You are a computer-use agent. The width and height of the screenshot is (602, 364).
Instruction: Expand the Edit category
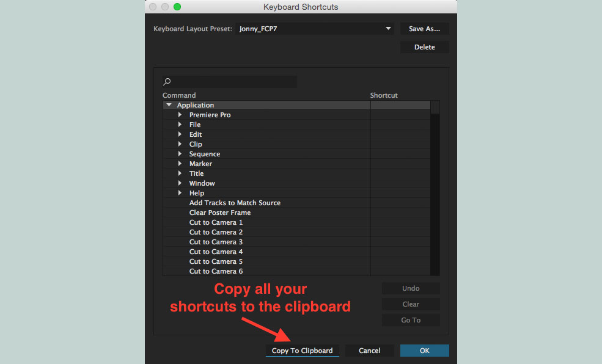[180, 134]
